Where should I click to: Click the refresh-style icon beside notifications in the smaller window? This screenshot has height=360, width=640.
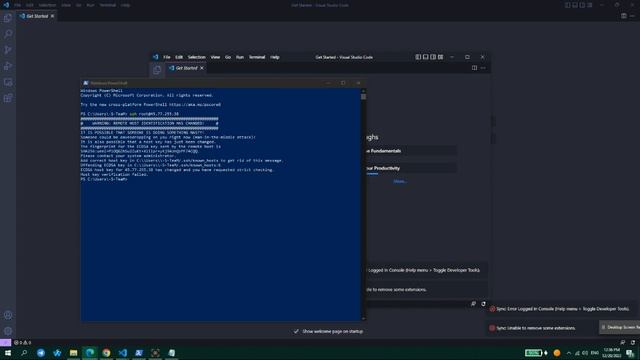[484, 304]
